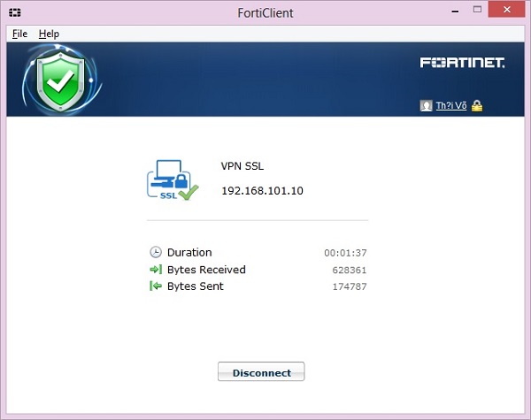Select the IP address 192.168.101.10
The width and height of the screenshot is (531, 420).
point(262,191)
